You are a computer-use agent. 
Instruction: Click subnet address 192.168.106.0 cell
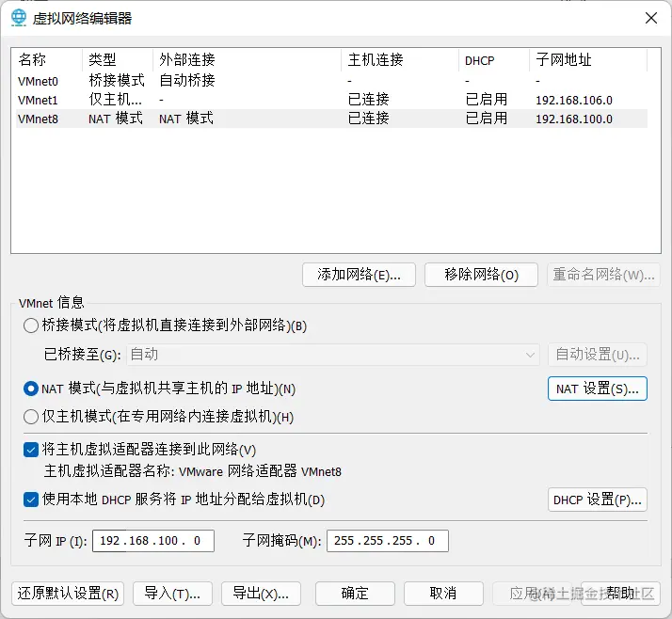click(574, 101)
